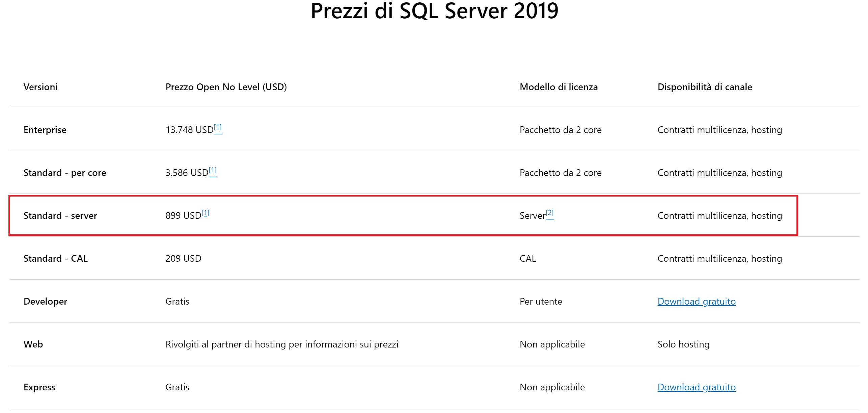Click Download gratuito in Developer row
The image size is (868, 413).
coord(697,301)
